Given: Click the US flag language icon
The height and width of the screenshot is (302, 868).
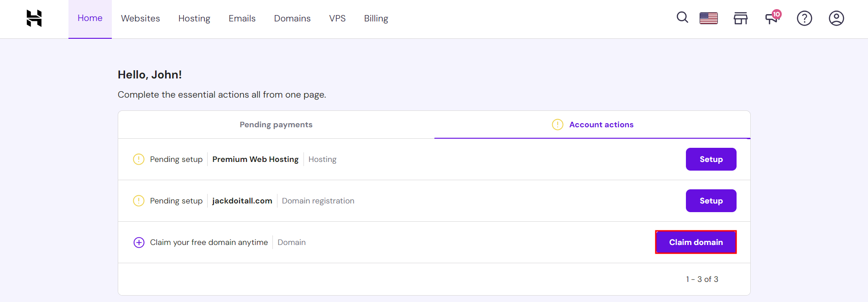Looking at the screenshot, I should click(x=708, y=18).
